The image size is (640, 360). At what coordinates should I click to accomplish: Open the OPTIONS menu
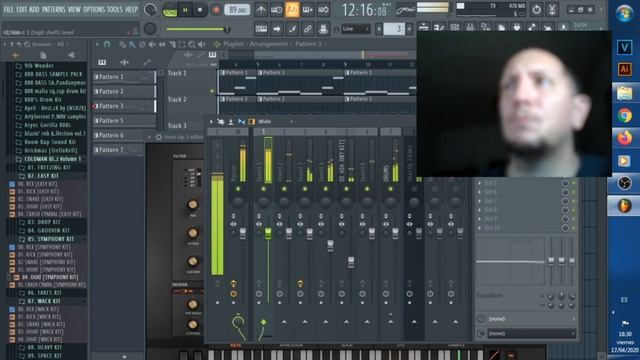[94, 9]
